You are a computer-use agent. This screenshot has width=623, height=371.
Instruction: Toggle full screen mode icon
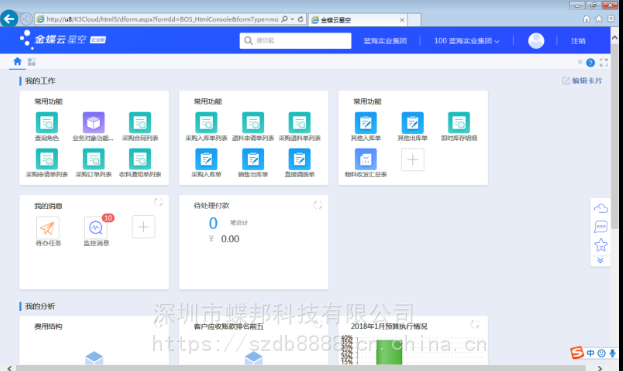[604, 62]
